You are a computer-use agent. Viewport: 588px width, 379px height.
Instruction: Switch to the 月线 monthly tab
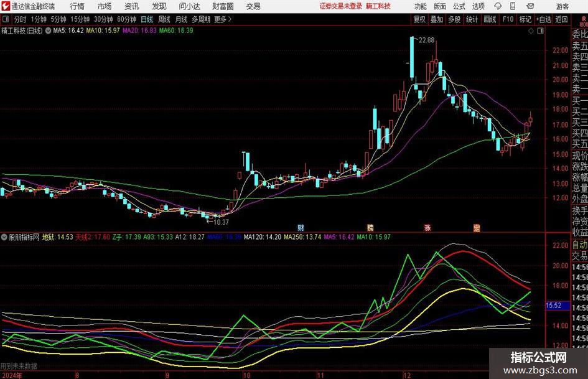click(182, 19)
